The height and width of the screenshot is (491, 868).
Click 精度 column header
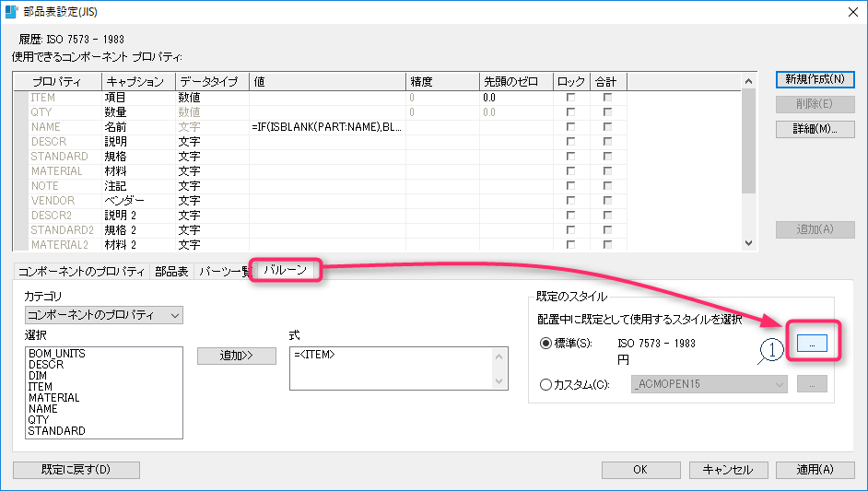tap(442, 82)
